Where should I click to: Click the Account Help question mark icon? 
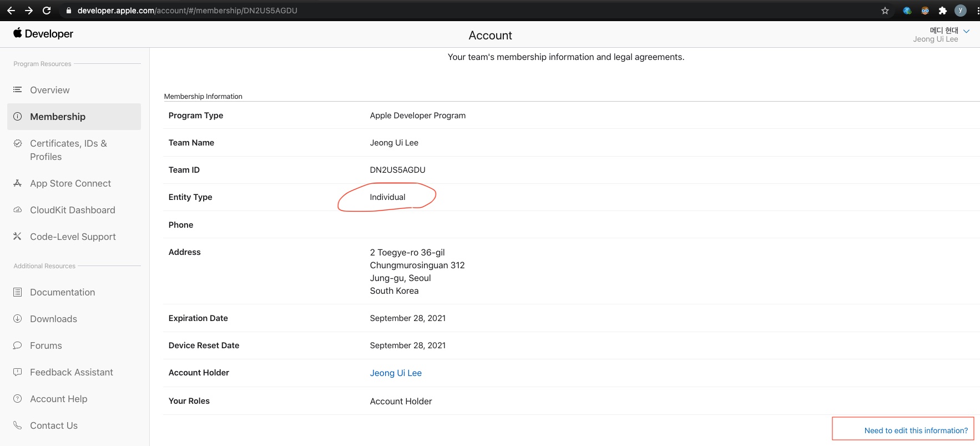click(18, 399)
